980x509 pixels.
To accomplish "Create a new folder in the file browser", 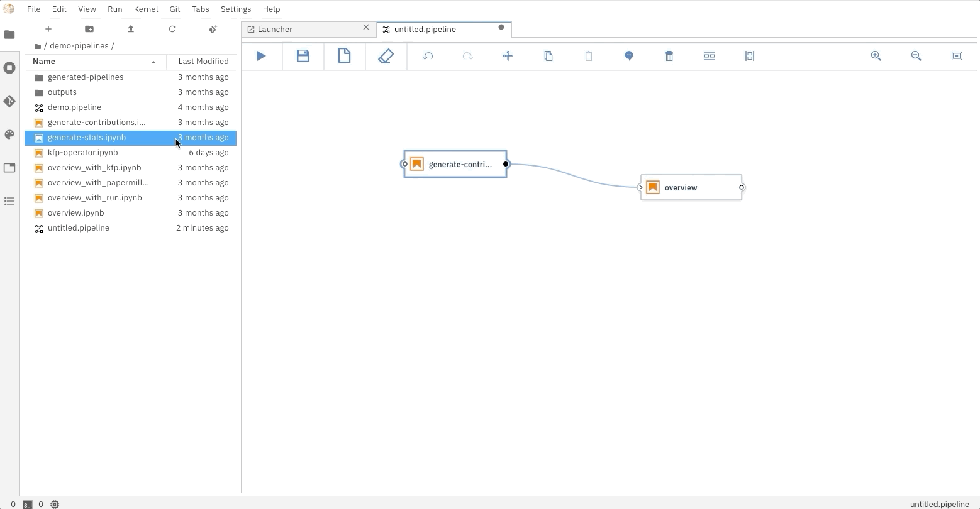I will coord(89,29).
